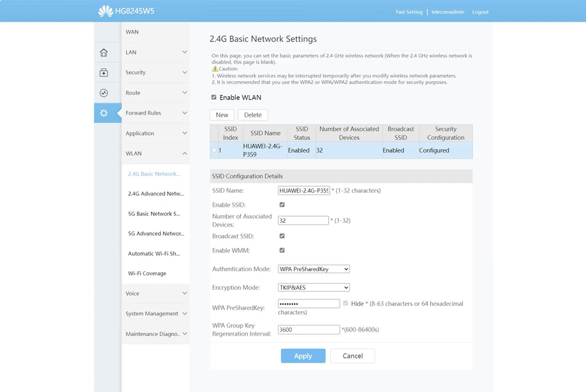The image size is (586, 392).
Task: Toggle the Broadcast SSID checkbox
Action: pos(282,236)
